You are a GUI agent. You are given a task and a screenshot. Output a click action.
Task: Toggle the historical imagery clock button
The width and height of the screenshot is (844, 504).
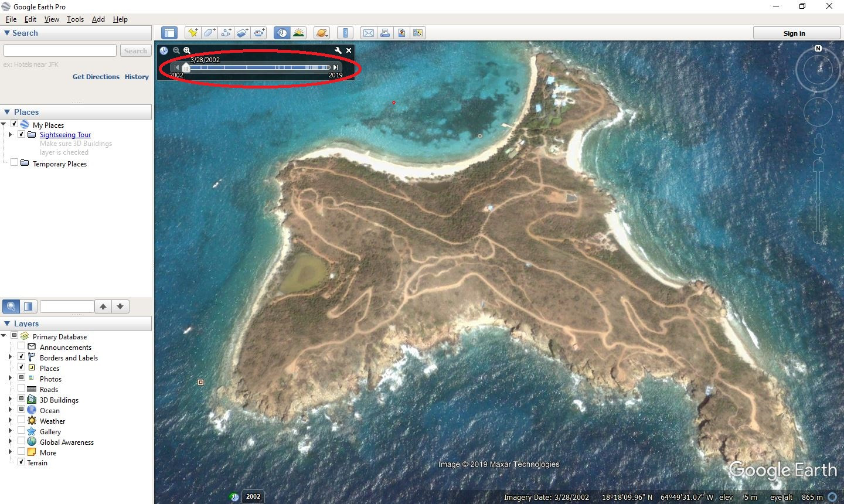tap(283, 33)
